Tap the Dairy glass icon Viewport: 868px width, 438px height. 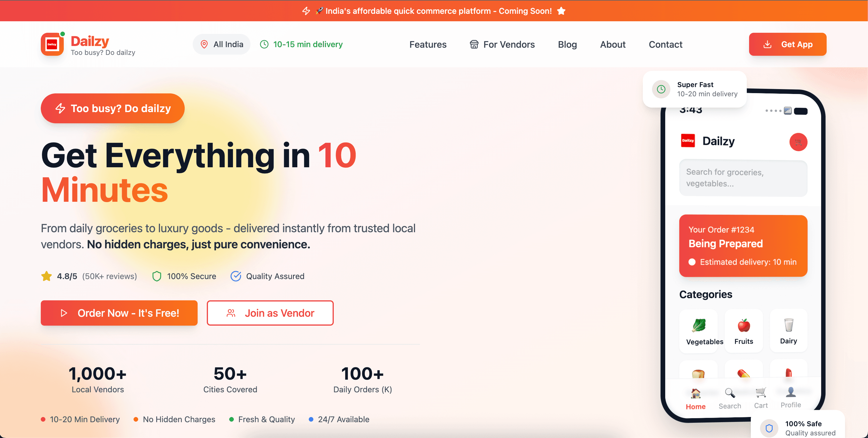[788, 325]
